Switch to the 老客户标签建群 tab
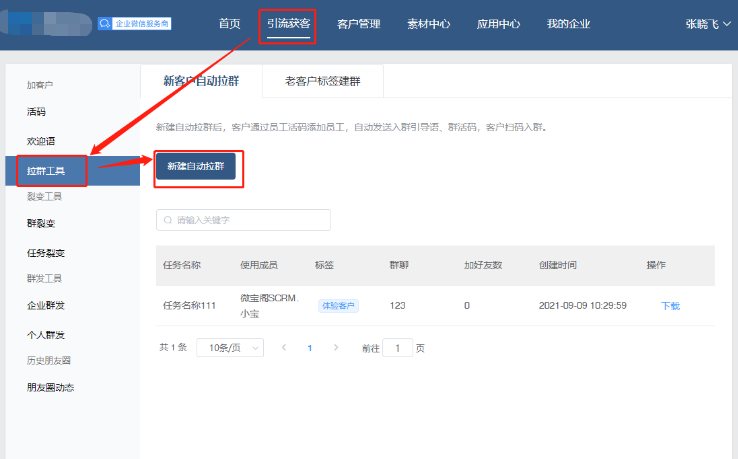 point(323,81)
